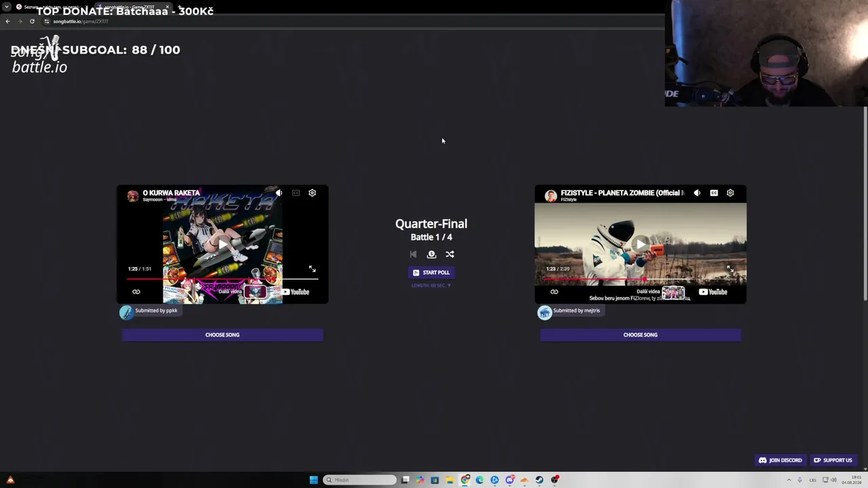Toggle captions on O KURWA RAKETA video

coord(296,193)
